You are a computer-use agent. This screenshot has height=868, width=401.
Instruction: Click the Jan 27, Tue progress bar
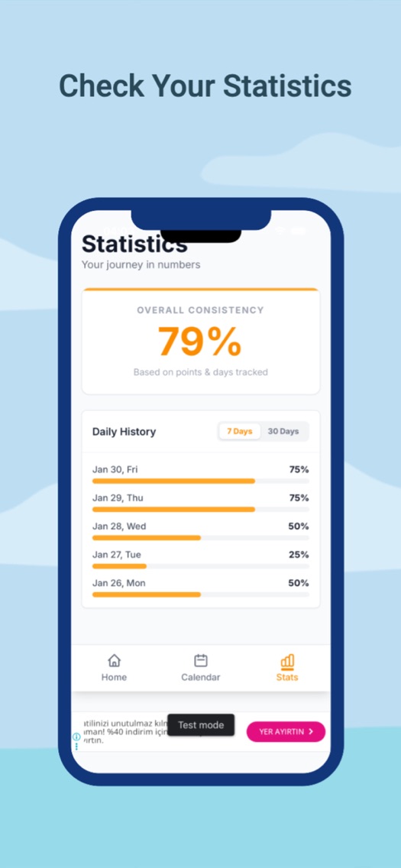pyautogui.click(x=201, y=565)
